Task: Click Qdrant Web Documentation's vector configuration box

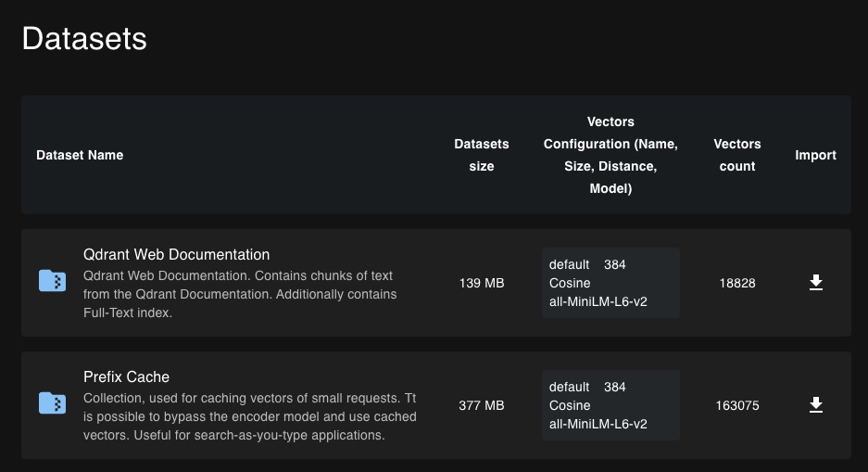Action: pyautogui.click(x=610, y=283)
